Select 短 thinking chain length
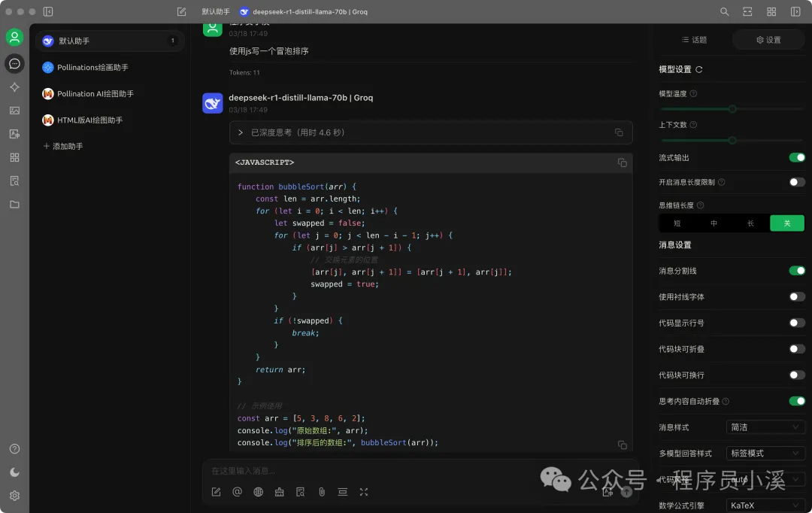The image size is (812, 513). (x=677, y=223)
